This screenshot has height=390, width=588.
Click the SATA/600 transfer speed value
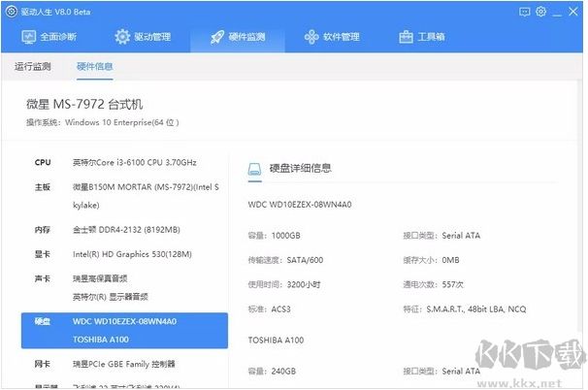click(x=305, y=260)
